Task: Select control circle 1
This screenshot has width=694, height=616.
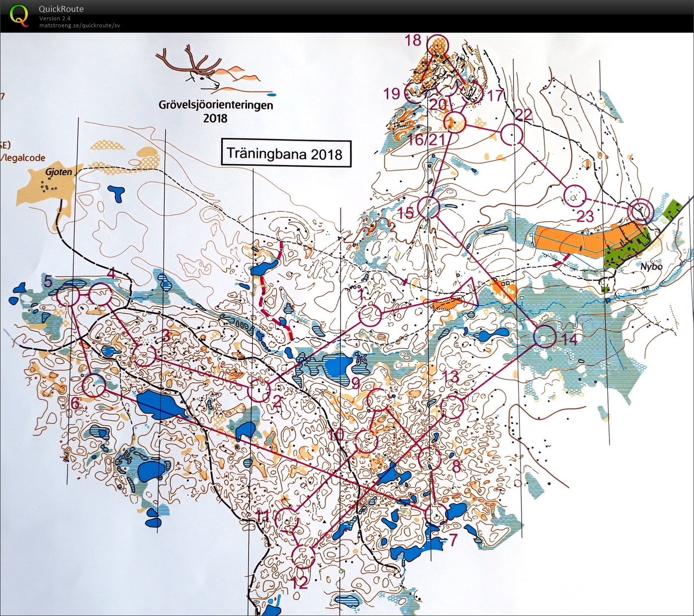Action: [370, 316]
